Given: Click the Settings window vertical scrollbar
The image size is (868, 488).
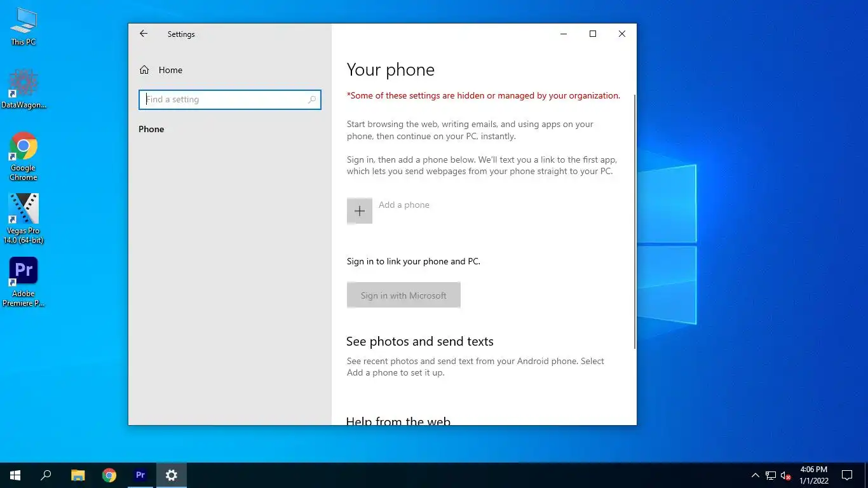Looking at the screenshot, I should coord(634,222).
